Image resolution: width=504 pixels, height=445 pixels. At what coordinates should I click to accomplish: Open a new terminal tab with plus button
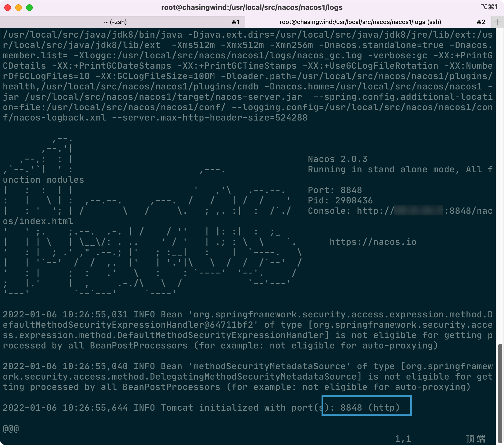(497, 22)
